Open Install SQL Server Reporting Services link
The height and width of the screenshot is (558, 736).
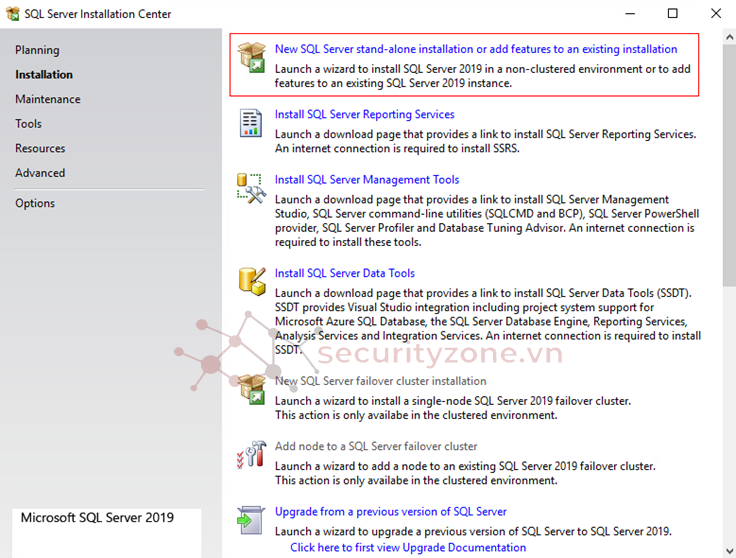click(364, 115)
